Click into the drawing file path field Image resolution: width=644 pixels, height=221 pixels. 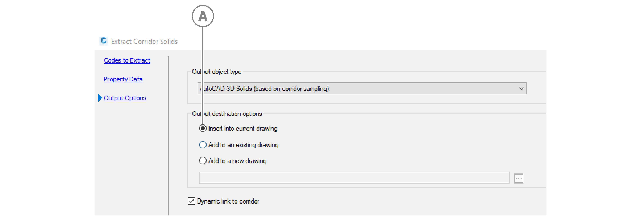pos(354,178)
